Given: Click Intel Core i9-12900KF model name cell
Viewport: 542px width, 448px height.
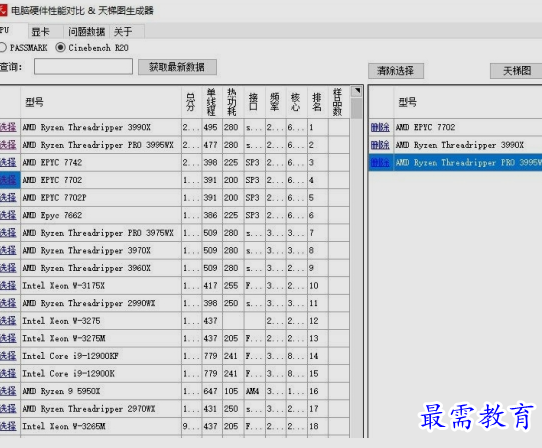Looking at the screenshot, I should pyautogui.click(x=101, y=356).
